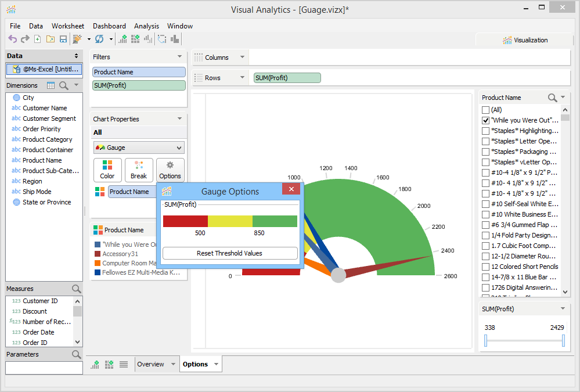This screenshot has height=392, width=580.
Task: Uncheck "While you Were Out" product
Action: tap(486, 120)
